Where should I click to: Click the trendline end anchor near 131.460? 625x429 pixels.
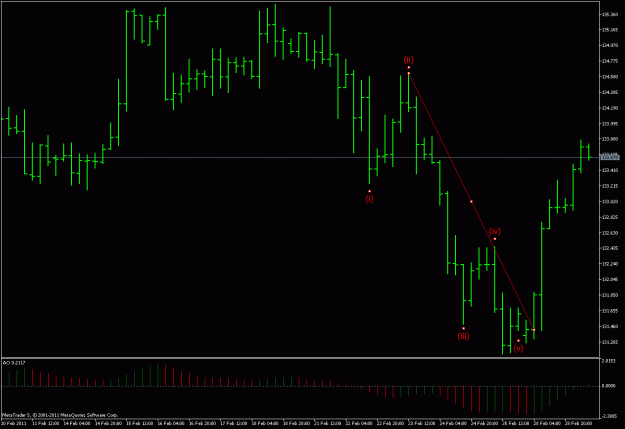pyautogui.click(x=534, y=330)
